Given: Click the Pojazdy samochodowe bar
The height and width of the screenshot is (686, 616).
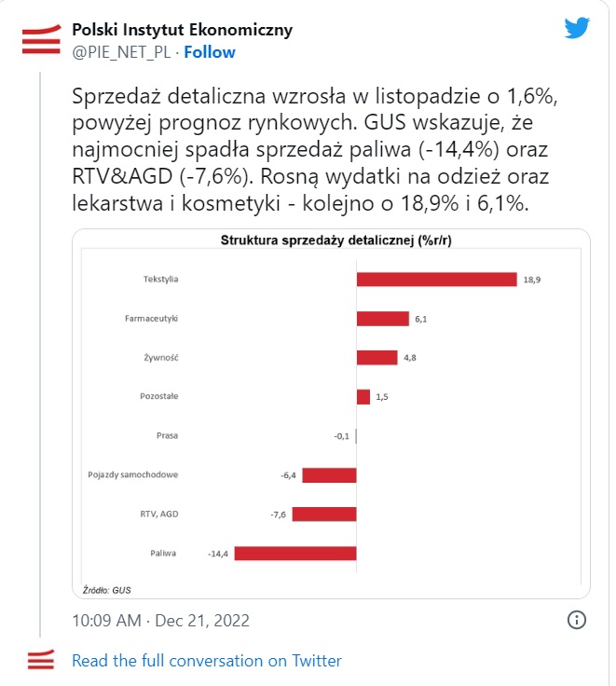Looking at the screenshot, I should pyautogui.click(x=329, y=475).
